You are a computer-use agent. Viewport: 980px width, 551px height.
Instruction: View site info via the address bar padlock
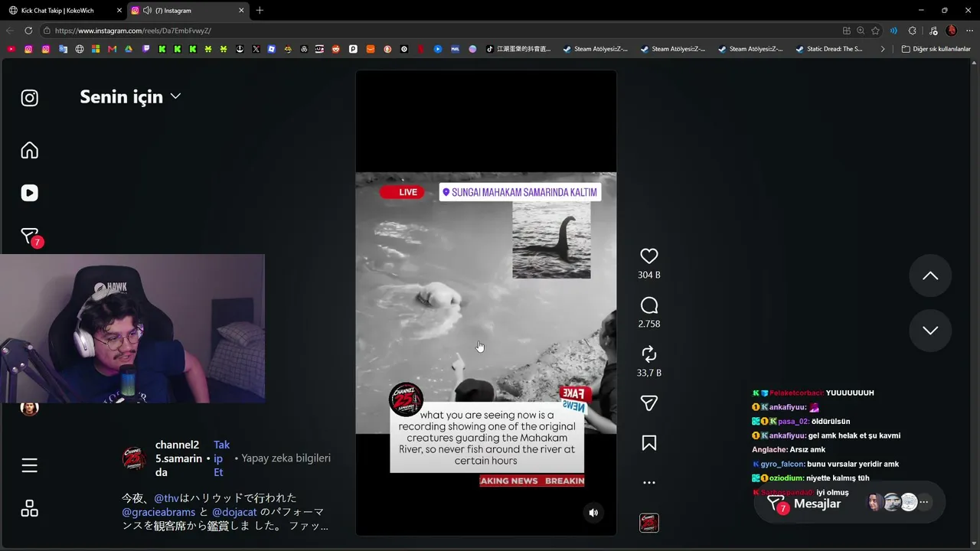click(x=47, y=31)
